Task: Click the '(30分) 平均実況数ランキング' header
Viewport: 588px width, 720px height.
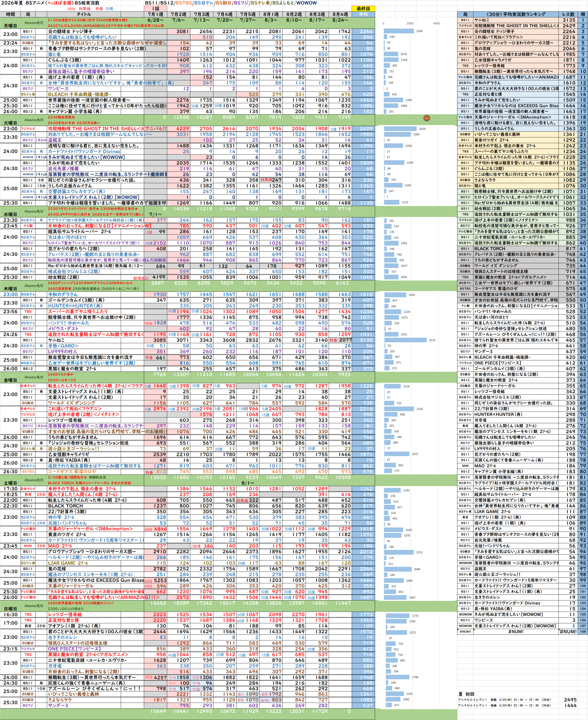Action: click(516, 14)
